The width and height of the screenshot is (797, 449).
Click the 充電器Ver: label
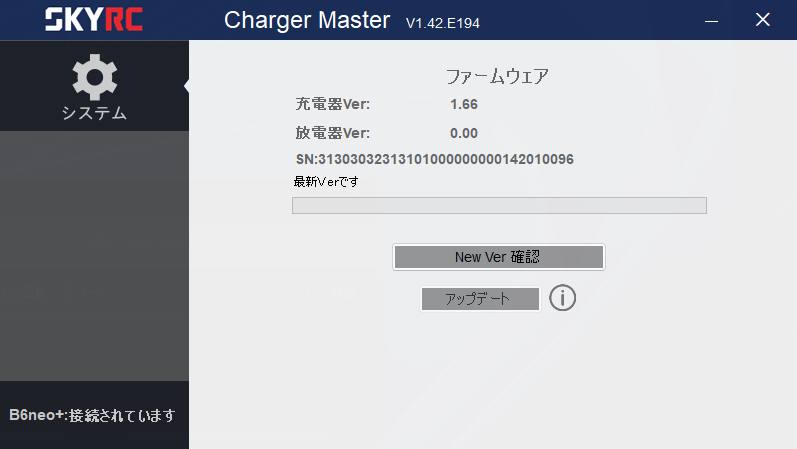coord(332,104)
